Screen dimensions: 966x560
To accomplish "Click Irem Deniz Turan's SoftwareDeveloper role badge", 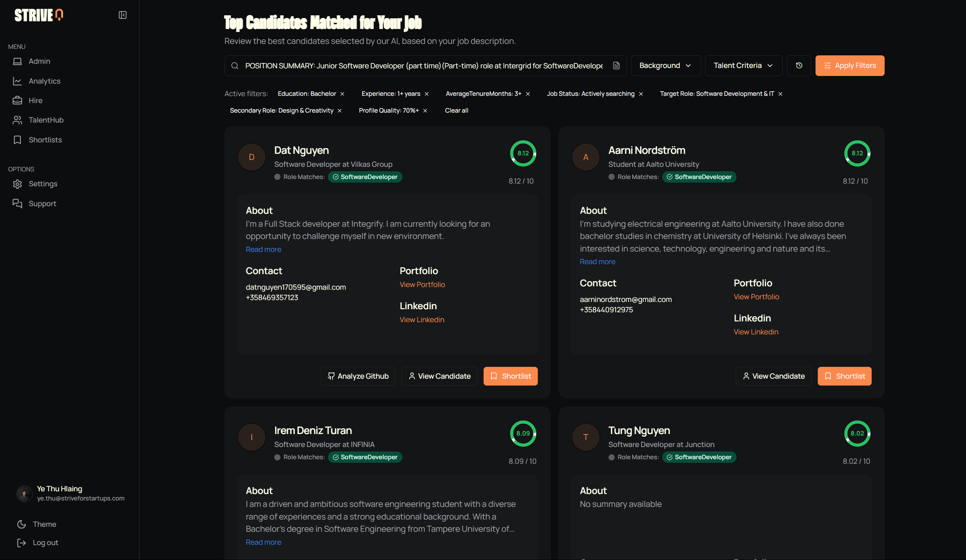I will (x=365, y=457).
